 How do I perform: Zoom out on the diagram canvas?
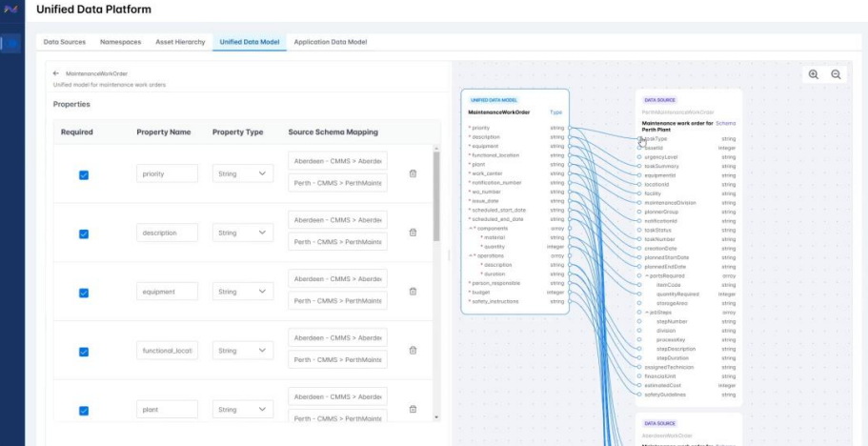[836, 74]
